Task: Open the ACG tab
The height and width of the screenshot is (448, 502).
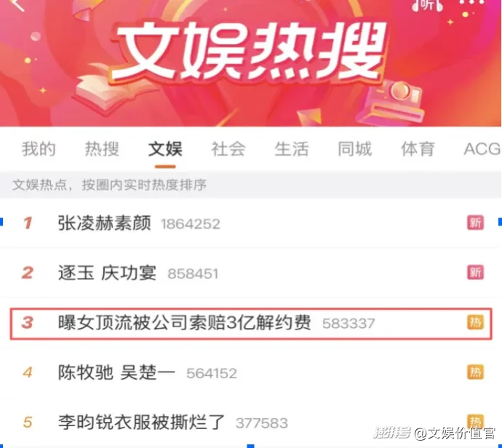Action: pos(482,149)
